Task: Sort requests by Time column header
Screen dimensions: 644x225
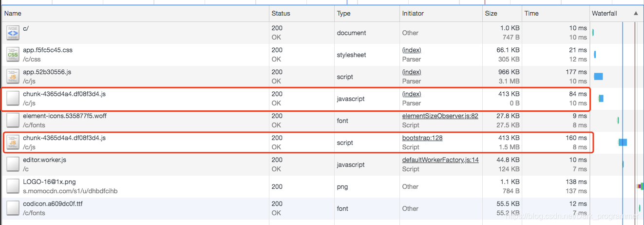Action: point(556,14)
